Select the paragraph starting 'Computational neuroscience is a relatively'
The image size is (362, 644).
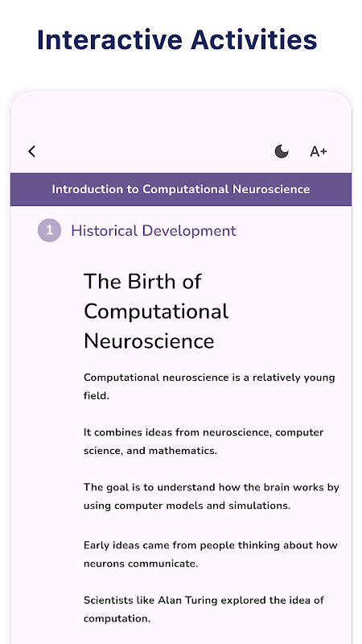point(209,386)
